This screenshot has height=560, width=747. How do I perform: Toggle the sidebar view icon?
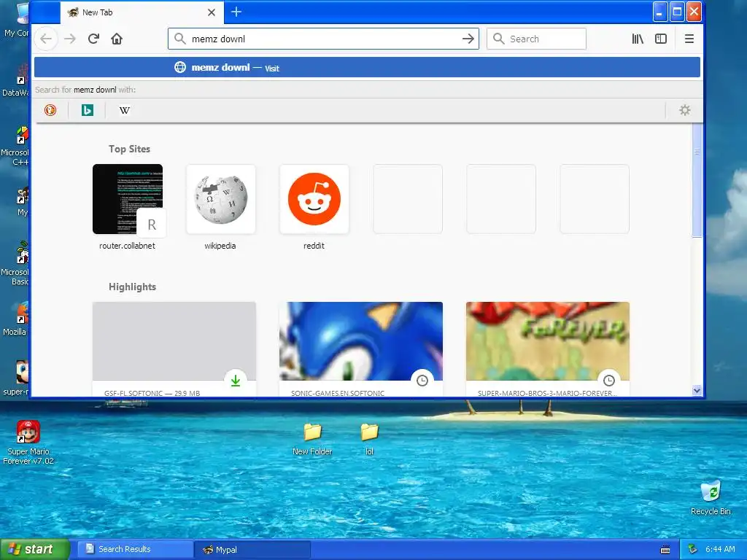(661, 39)
